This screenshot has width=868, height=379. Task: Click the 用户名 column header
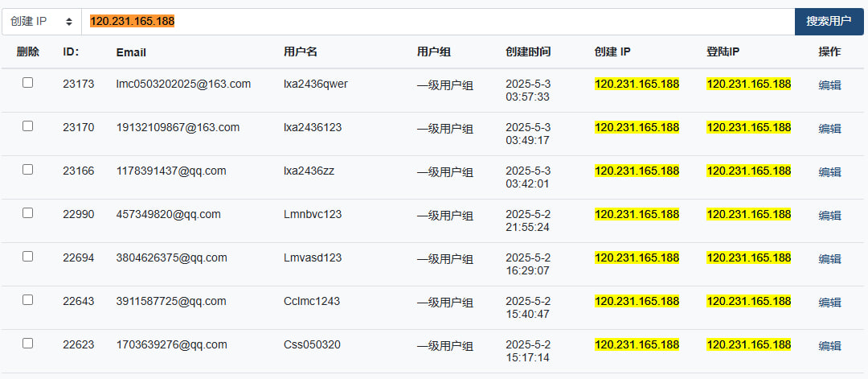(x=301, y=52)
